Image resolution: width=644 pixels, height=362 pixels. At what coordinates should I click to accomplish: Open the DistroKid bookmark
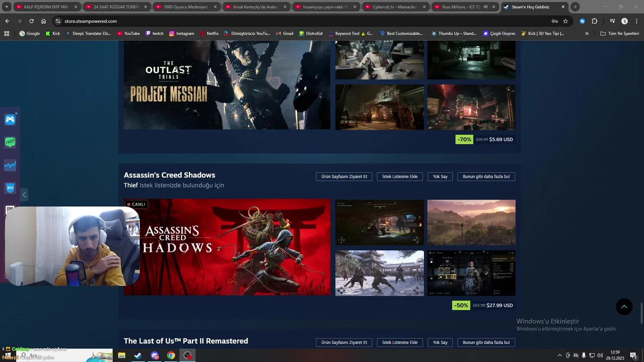click(x=310, y=33)
